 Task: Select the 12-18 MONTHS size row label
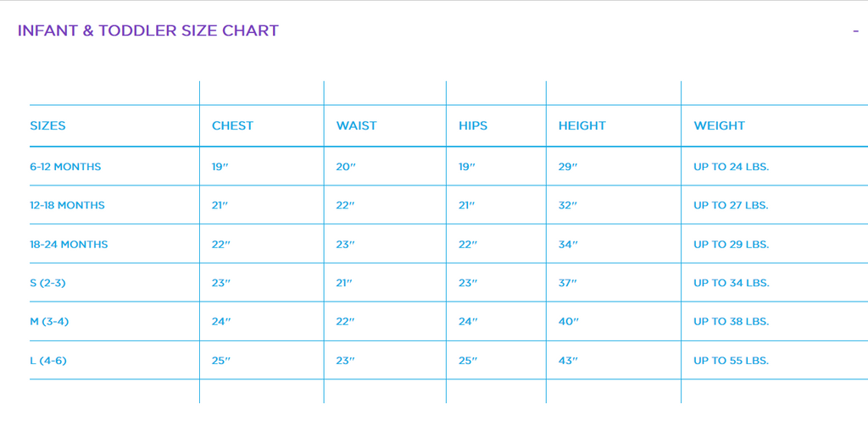tap(67, 206)
